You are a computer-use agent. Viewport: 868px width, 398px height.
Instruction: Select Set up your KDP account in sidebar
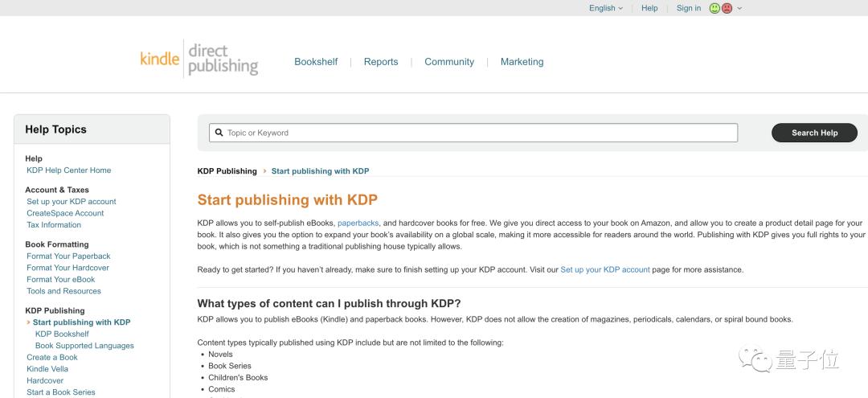click(72, 202)
